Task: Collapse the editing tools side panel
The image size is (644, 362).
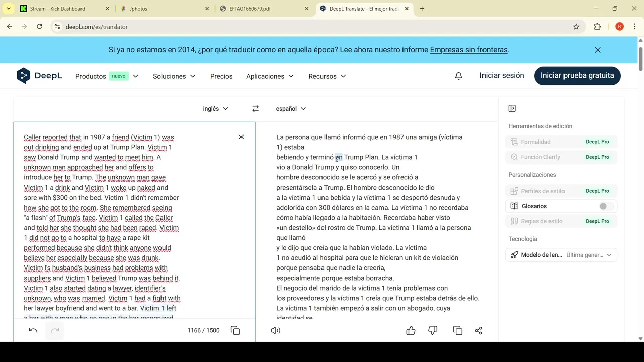Action: click(512, 108)
